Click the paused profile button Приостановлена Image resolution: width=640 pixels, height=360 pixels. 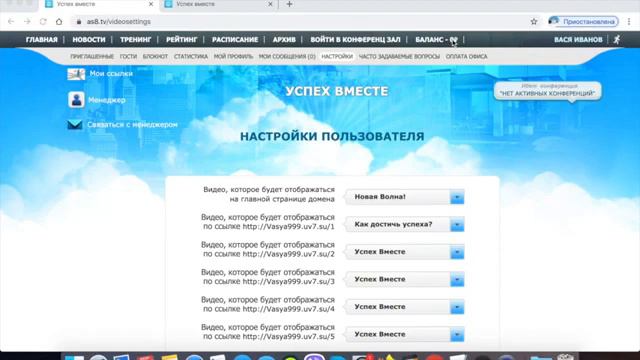click(x=583, y=22)
